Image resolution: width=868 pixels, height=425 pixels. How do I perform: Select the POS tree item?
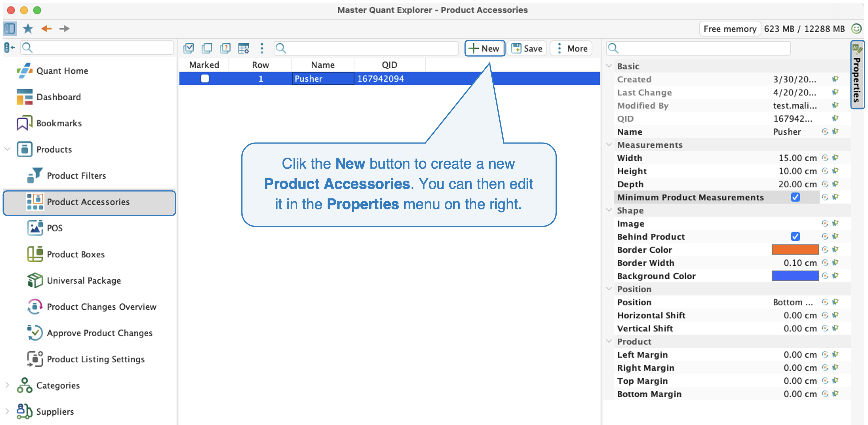(45, 228)
